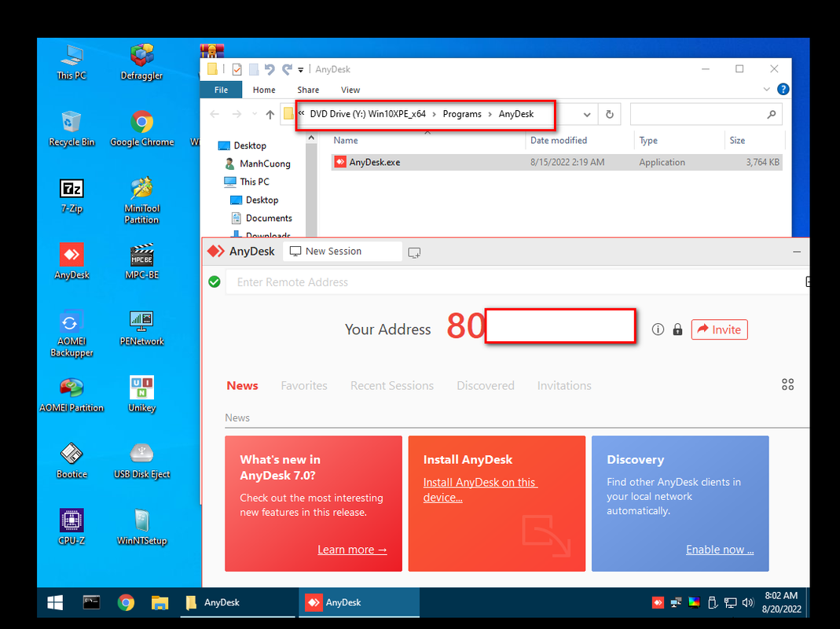The image size is (840, 629).
Task: Open AOMEI Partition desktop icon
Action: click(x=72, y=394)
